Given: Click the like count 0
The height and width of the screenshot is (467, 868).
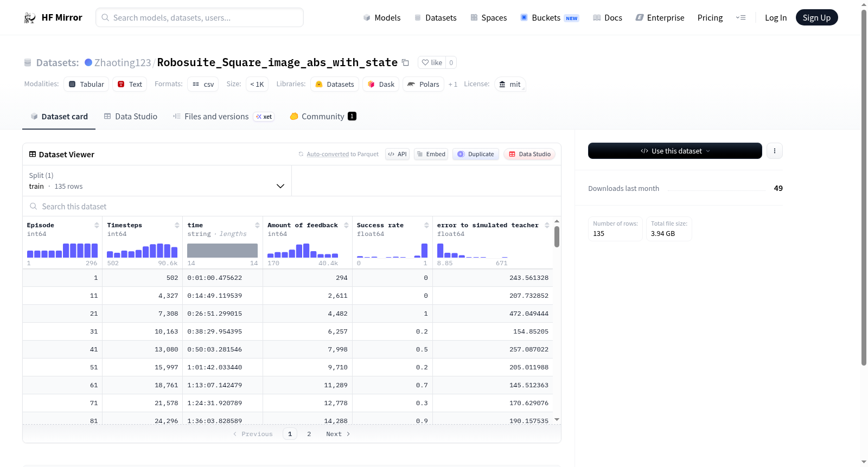Looking at the screenshot, I should [x=451, y=62].
